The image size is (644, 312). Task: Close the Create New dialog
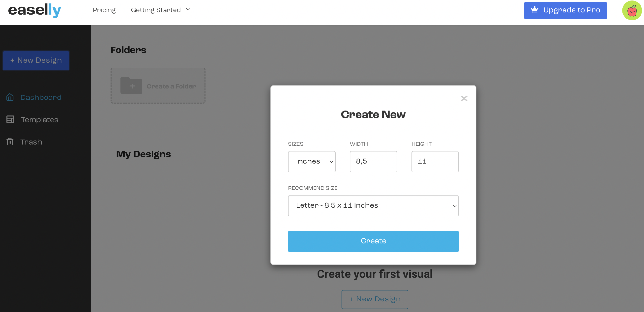(464, 99)
